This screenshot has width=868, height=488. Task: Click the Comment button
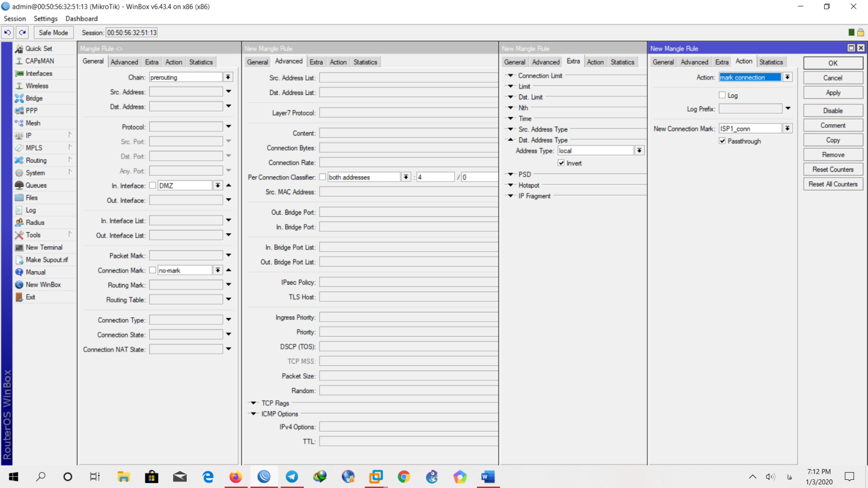(833, 125)
